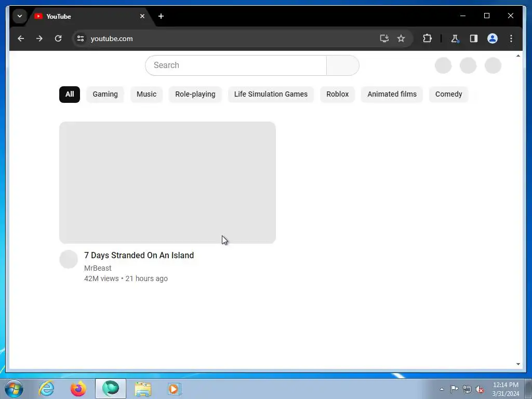Open the Chrome profile avatar
This screenshot has height=399, width=532.
point(493,38)
